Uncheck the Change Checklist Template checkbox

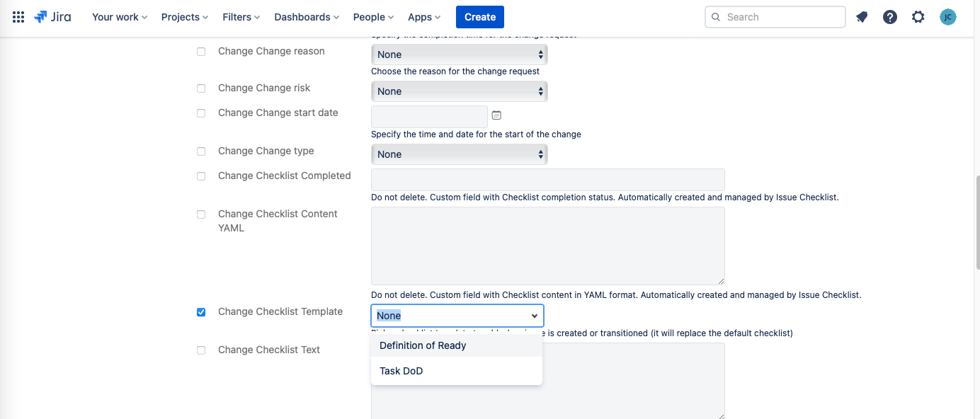[201, 312]
